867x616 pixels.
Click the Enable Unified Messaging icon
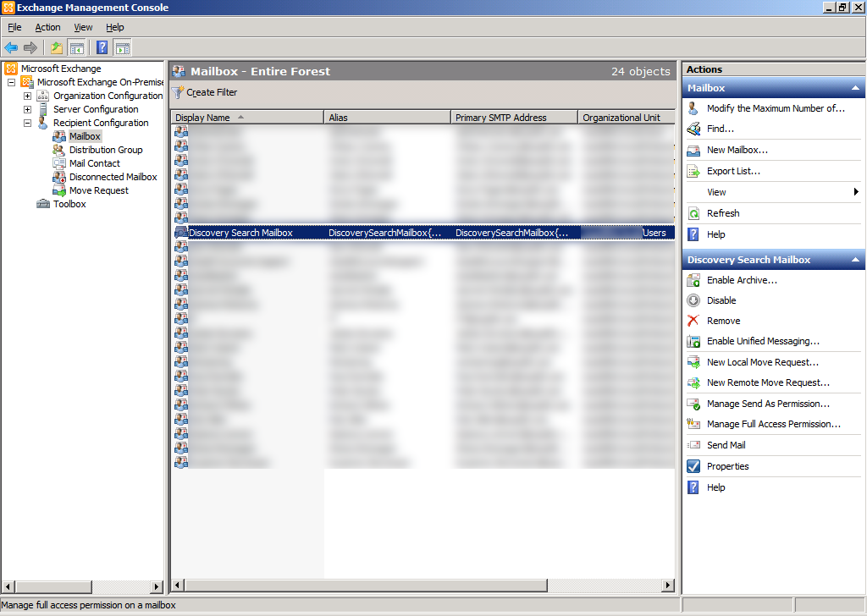tap(693, 342)
